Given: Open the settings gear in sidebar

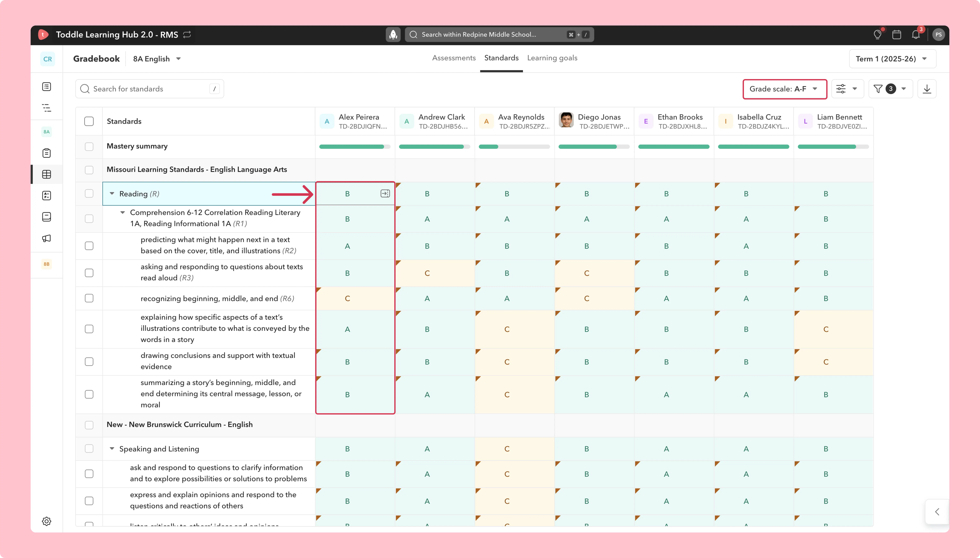Looking at the screenshot, I should click(46, 521).
